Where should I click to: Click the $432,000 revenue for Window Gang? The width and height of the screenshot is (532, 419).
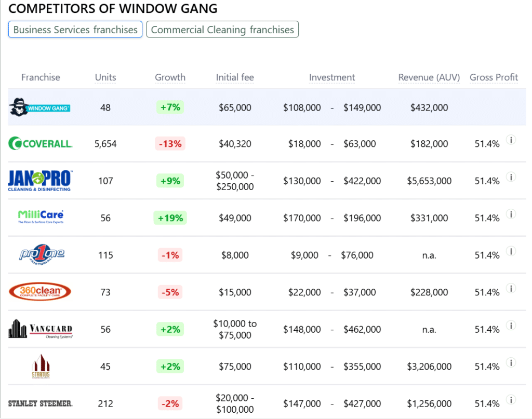tap(429, 107)
